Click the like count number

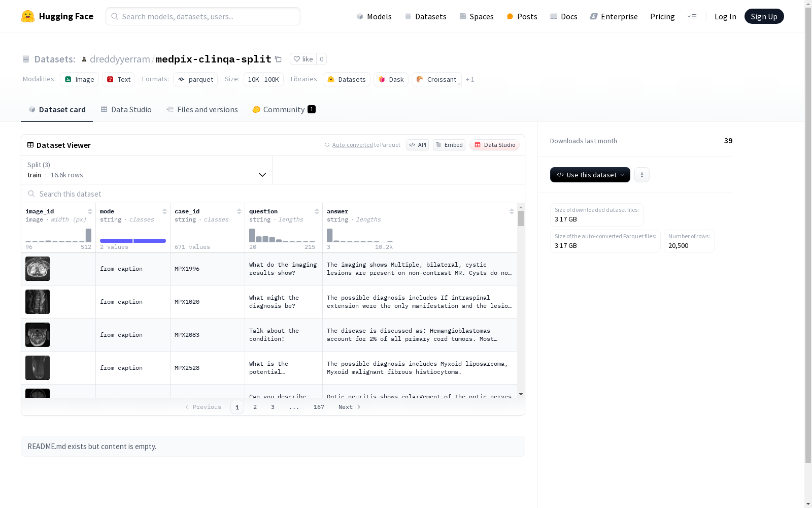(x=321, y=59)
